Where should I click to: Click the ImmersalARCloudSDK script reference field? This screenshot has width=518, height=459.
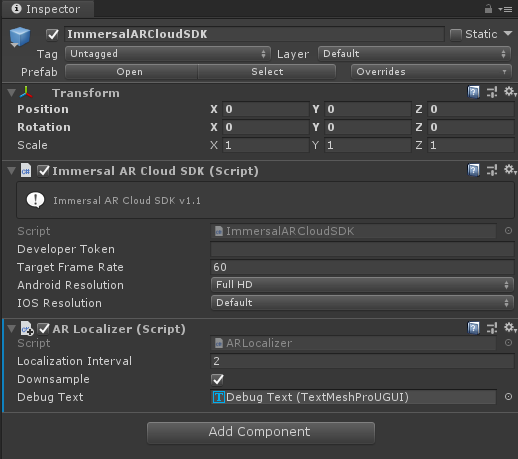pyautogui.click(x=353, y=231)
